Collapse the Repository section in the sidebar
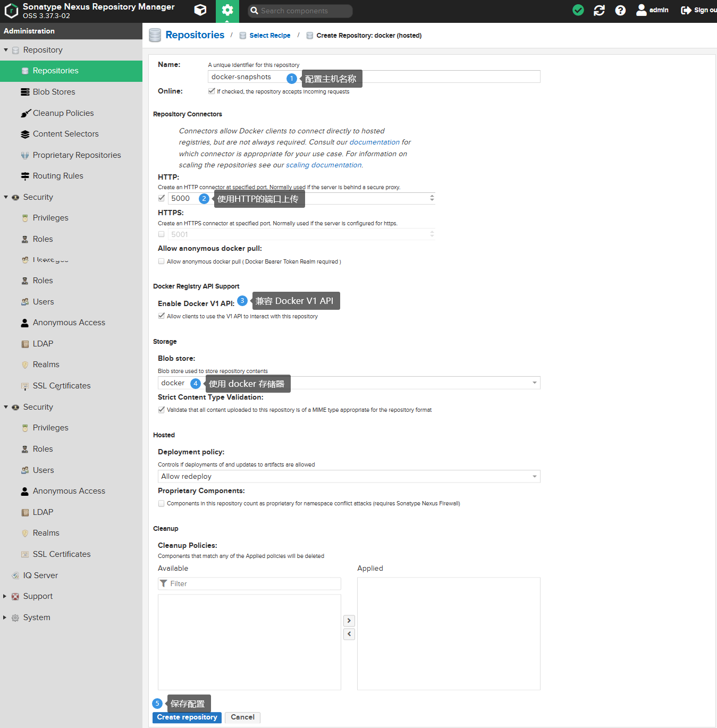The height and width of the screenshot is (728, 717). click(6, 49)
